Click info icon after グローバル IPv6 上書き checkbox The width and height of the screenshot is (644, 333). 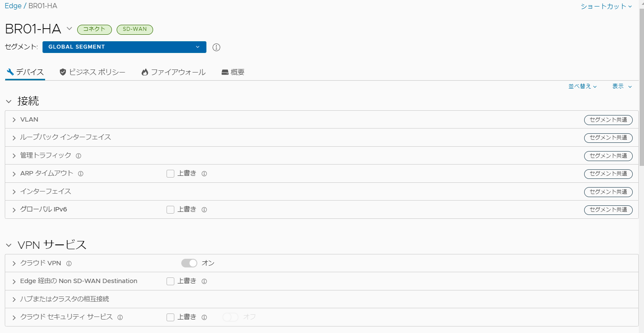(x=204, y=210)
